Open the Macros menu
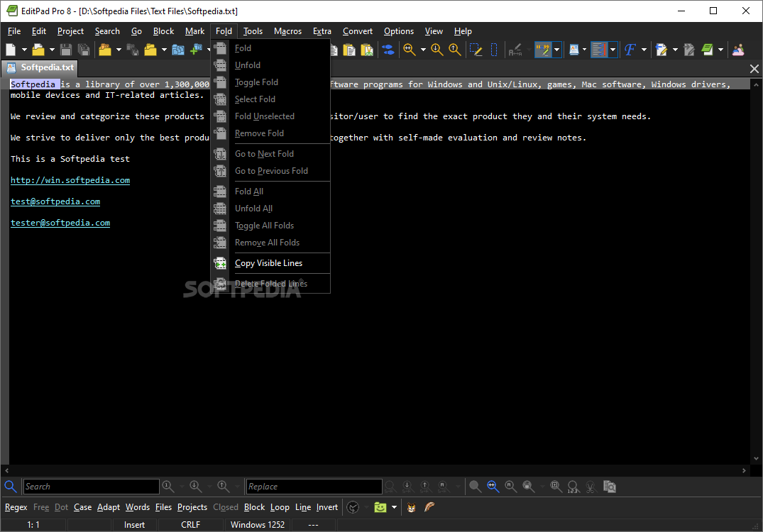Image resolution: width=763 pixels, height=532 pixels. pyautogui.click(x=287, y=31)
